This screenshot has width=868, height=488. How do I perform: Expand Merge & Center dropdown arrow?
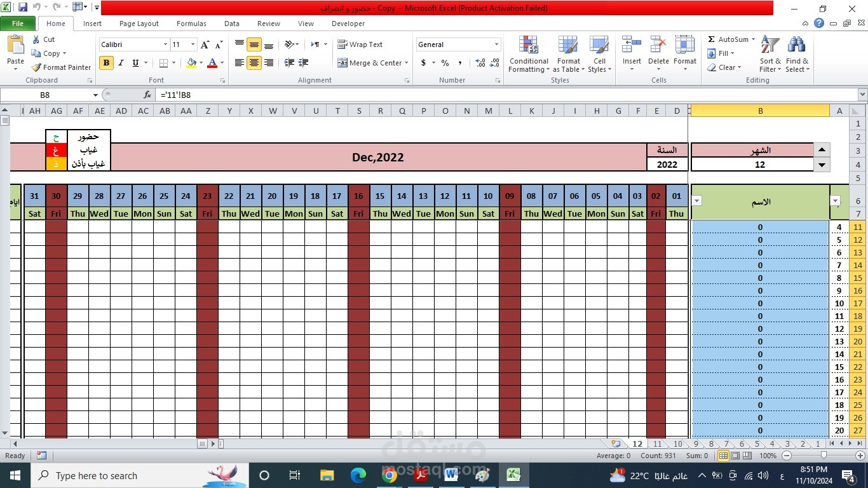tap(407, 63)
